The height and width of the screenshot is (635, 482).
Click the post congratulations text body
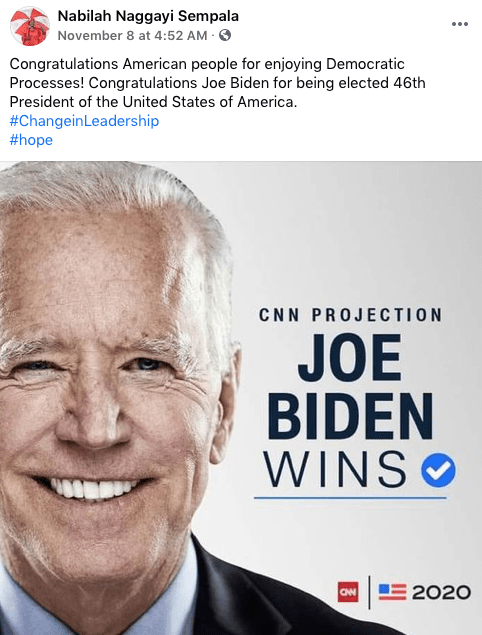tap(218, 83)
